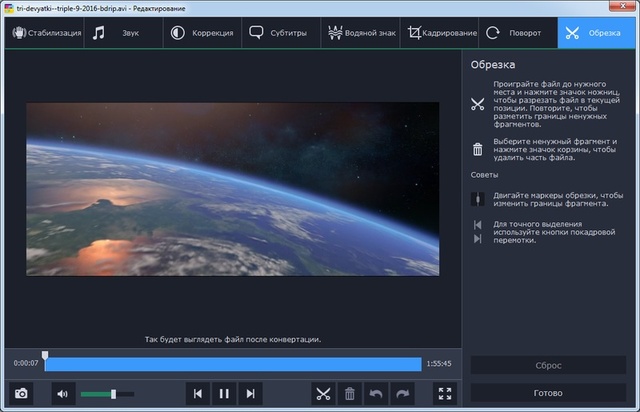Viewport: 640px width, 412px height.
Task: Adjust the green volume slider
Action: coord(113,394)
